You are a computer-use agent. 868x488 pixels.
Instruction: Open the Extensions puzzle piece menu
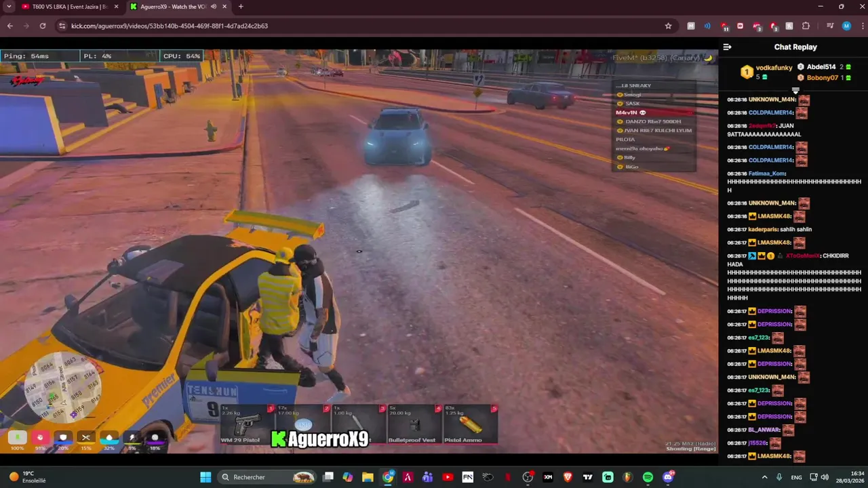point(806,26)
